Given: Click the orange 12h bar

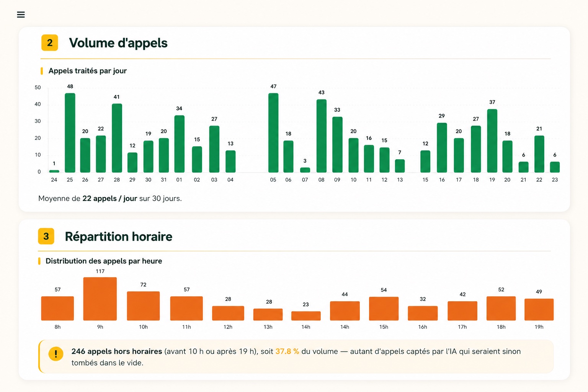Looking at the screenshot, I should click(x=228, y=313).
